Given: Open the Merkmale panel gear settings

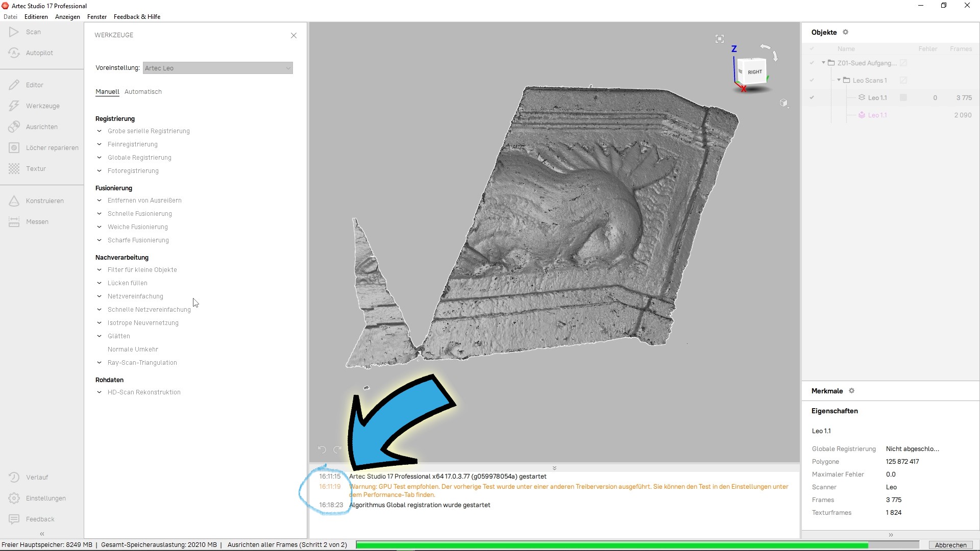Looking at the screenshot, I should (851, 391).
